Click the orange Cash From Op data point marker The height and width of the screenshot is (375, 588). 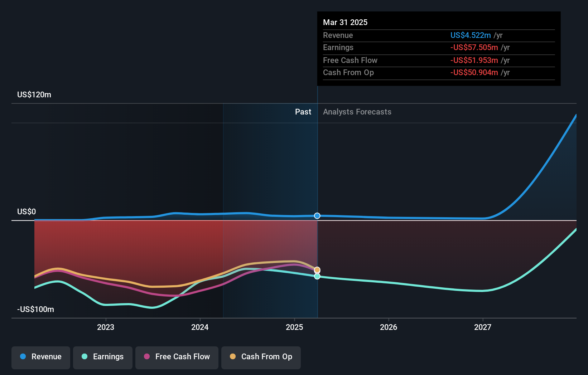317,270
